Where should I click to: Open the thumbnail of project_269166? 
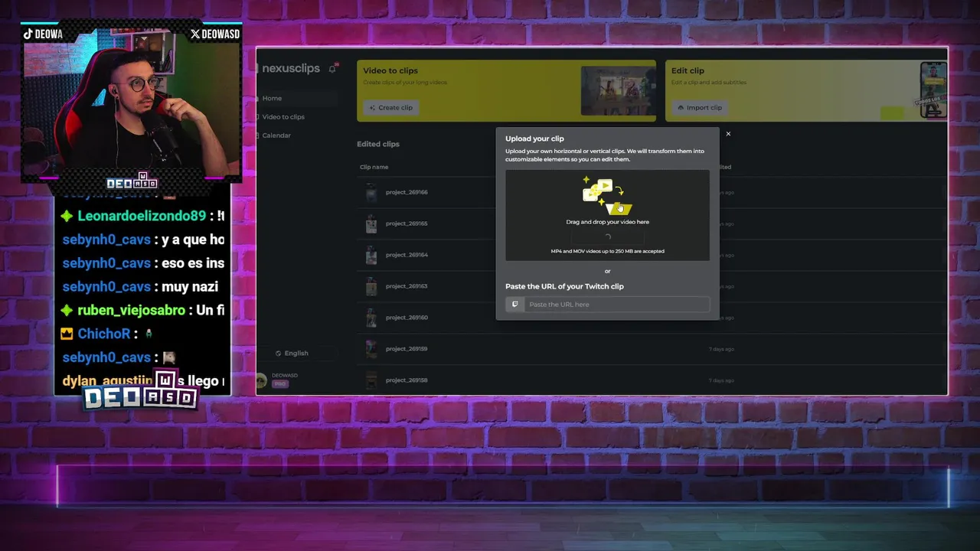click(371, 193)
